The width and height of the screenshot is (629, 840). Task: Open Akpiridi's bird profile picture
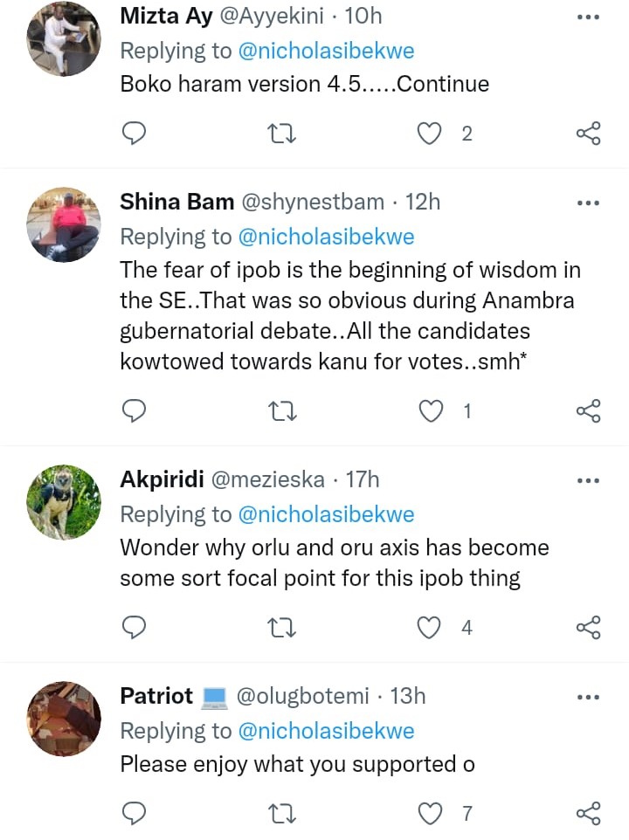pos(64,500)
